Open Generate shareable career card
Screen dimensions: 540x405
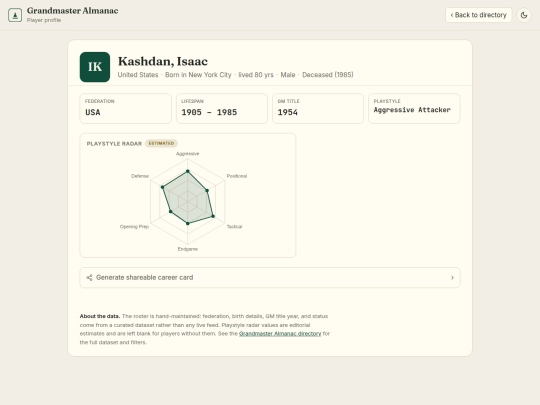pyautogui.click(x=270, y=278)
